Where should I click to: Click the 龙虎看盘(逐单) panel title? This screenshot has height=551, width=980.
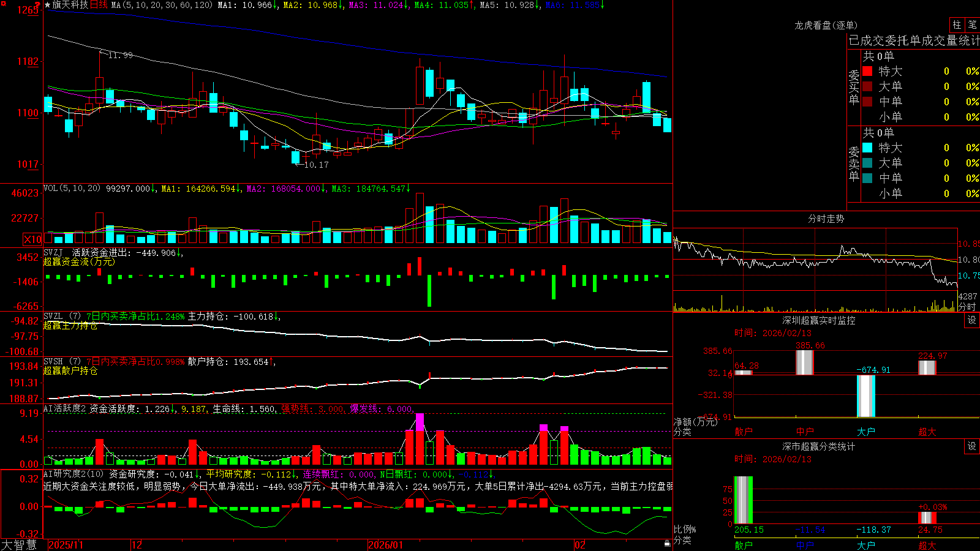click(x=826, y=25)
